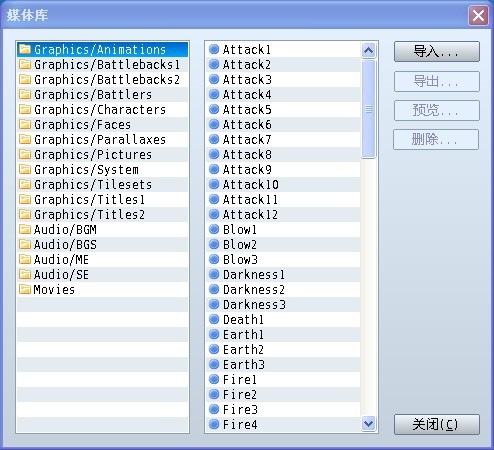Click the 导出... export button
This screenshot has width=494, height=450.
coord(437,81)
